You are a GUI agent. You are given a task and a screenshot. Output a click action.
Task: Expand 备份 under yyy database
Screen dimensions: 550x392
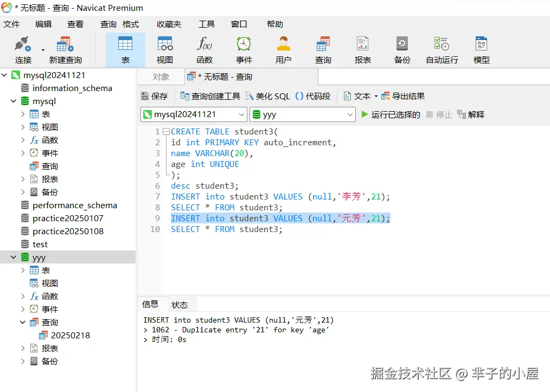23,361
